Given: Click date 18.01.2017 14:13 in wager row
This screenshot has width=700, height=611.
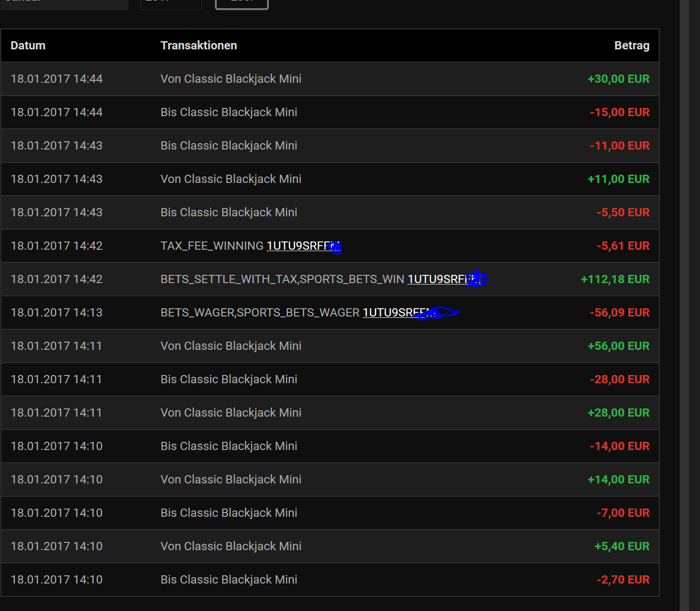Looking at the screenshot, I should coord(57,312).
